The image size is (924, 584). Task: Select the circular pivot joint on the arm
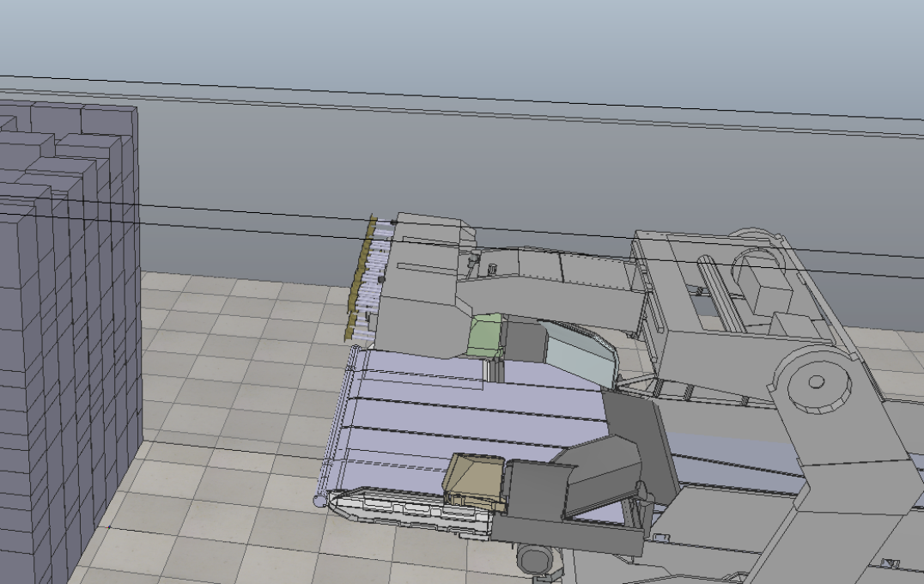point(816,382)
